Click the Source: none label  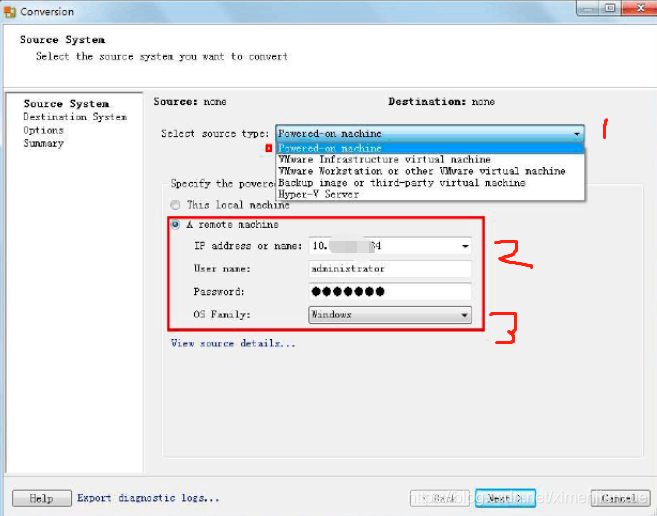click(190, 102)
